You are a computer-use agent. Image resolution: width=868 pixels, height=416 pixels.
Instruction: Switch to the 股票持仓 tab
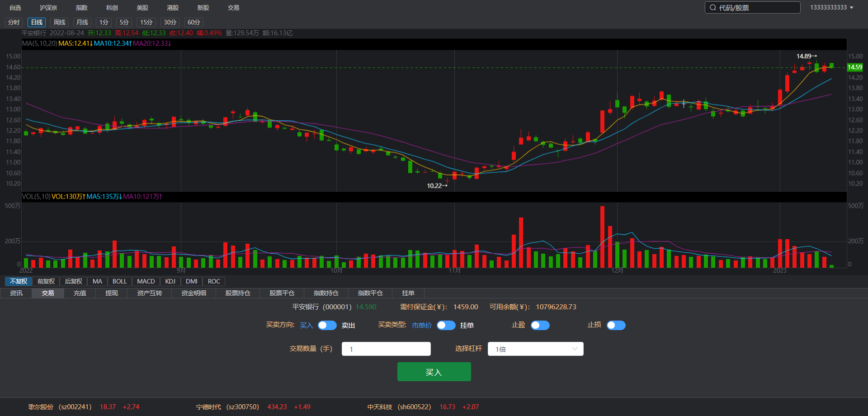pyautogui.click(x=237, y=293)
